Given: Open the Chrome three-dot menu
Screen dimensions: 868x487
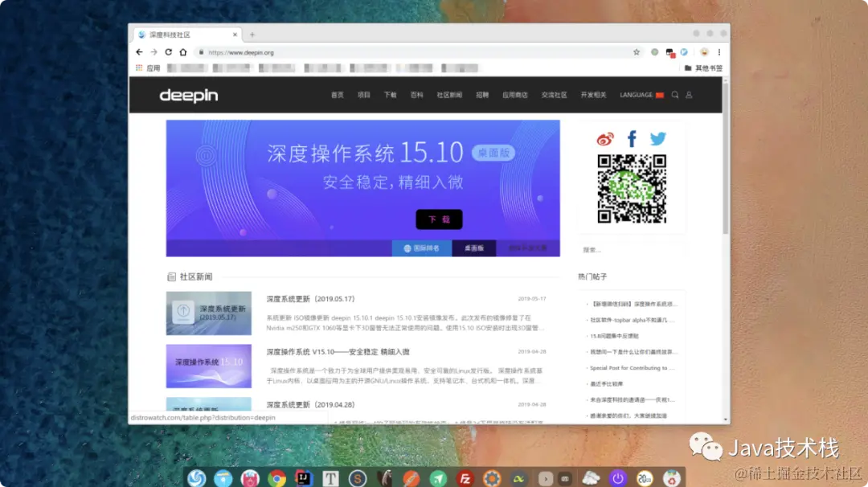Looking at the screenshot, I should [719, 52].
